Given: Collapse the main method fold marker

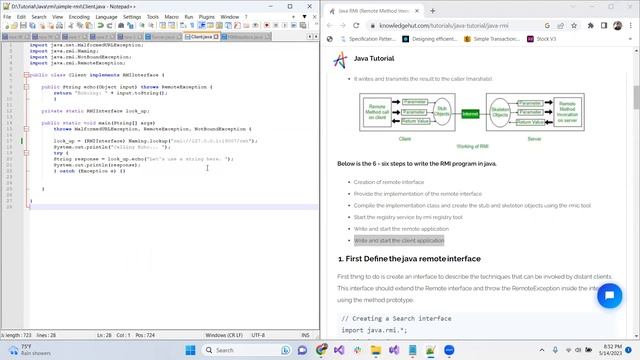Looking at the screenshot, I should click(26, 129).
